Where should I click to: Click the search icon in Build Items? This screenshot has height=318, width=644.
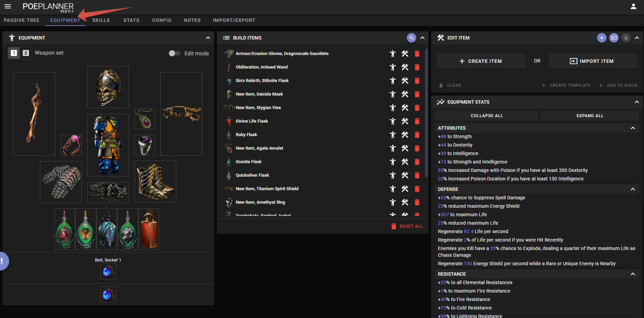pyautogui.click(x=411, y=38)
